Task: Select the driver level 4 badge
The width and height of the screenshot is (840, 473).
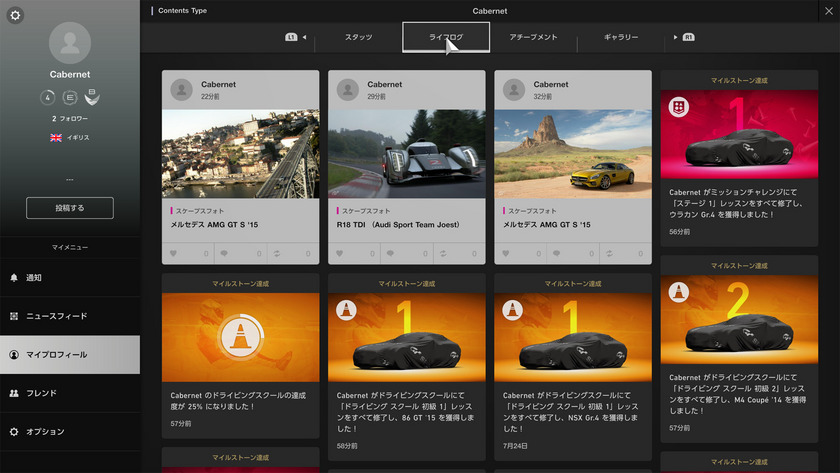Action: pos(48,97)
